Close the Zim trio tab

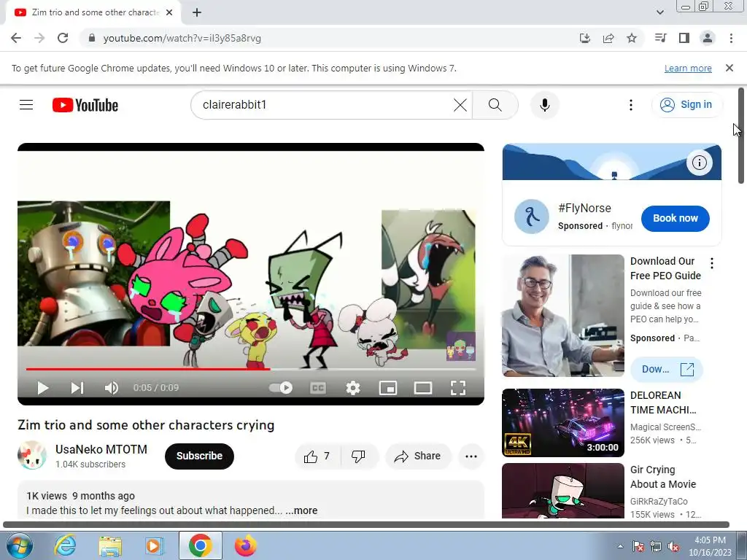pyautogui.click(x=169, y=13)
